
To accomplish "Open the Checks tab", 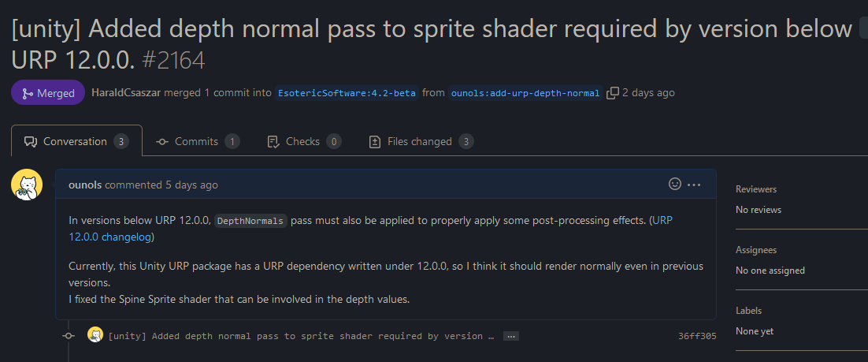I will [304, 141].
